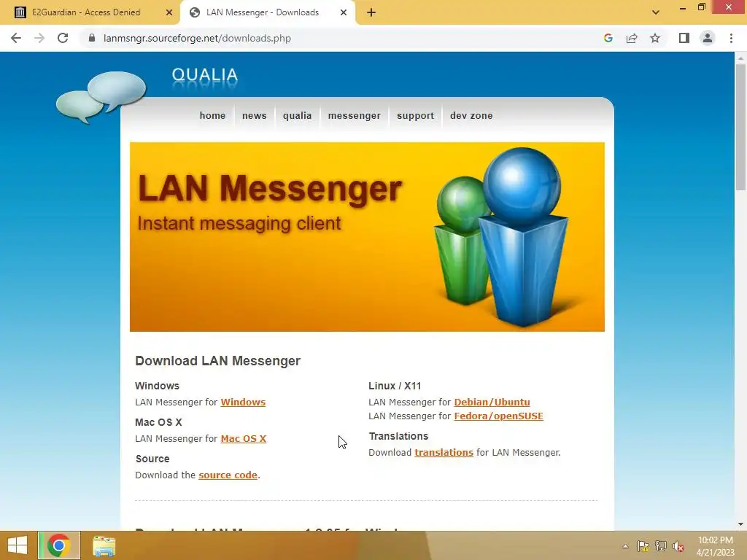The width and height of the screenshot is (747, 560).
Task: View site lock information icon
Action: tap(92, 38)
